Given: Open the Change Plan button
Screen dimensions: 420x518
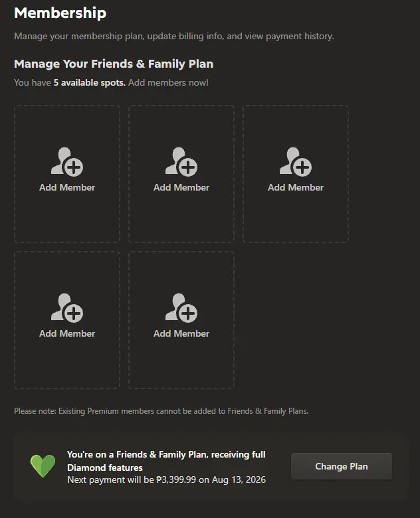Looking at the screenshot, I should click(342, 466).
